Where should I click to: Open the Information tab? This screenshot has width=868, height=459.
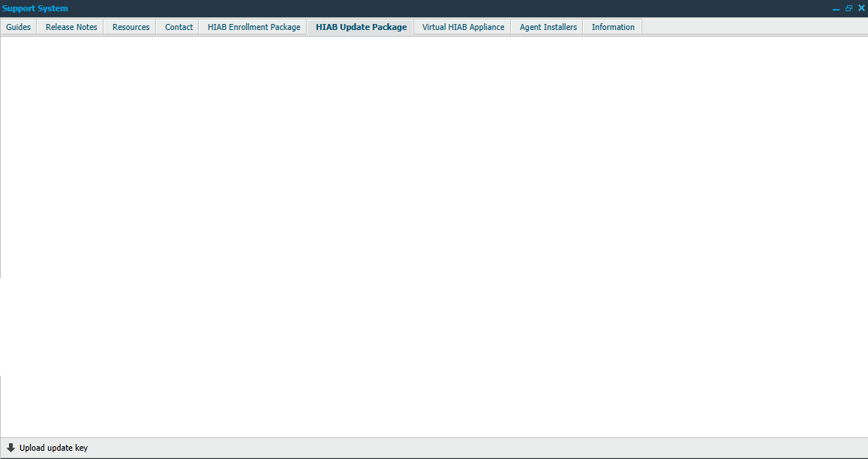tap(612, 26)
